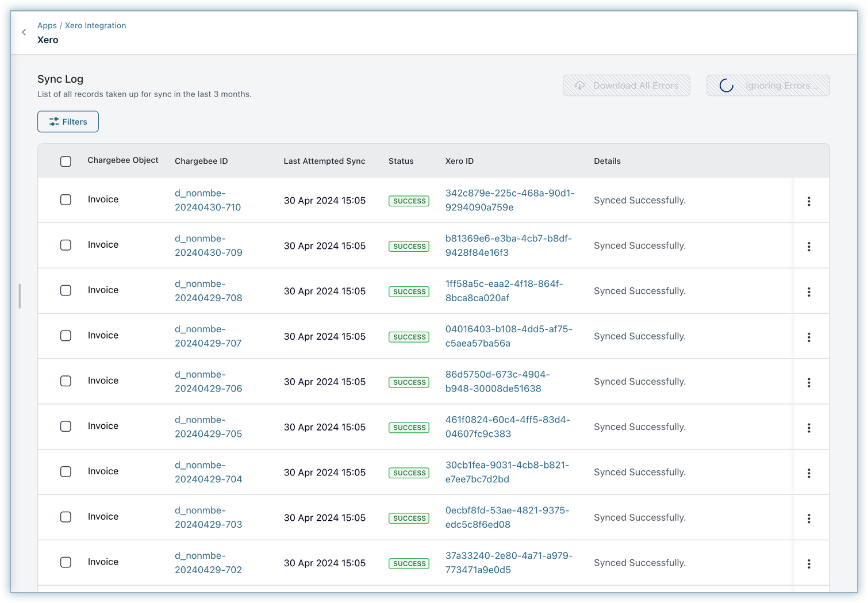Open Chargebee ID d_nonmbe-20240430-709 link
This screenshot has width=868, height=603.
tap(208, 245)
